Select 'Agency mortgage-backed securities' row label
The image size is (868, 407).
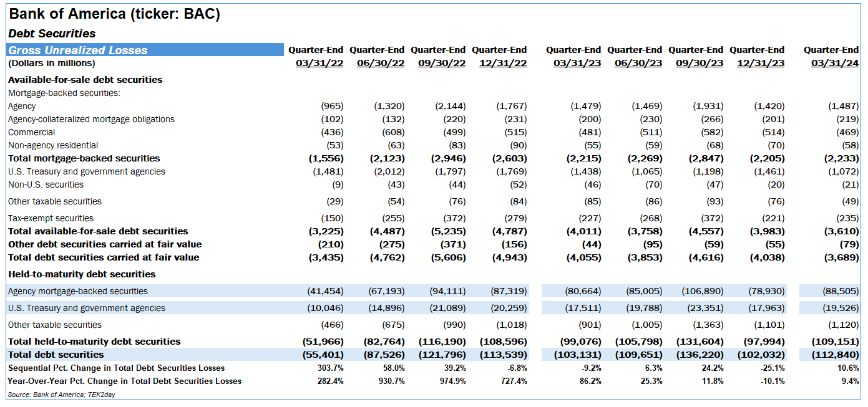pyautogui.click(x=78, y=291)
